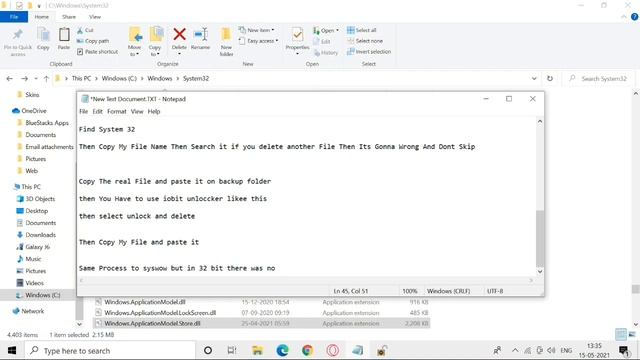This screenshot has width=640, height=360.
Task: Expand Windows (C:) breadcrumb chevron
Action: click(x=143, y=78)
